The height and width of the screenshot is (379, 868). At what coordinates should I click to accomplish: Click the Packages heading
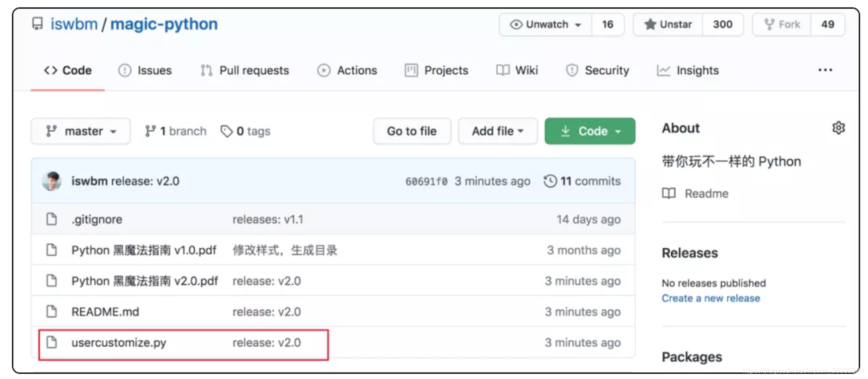coord(692,357)
